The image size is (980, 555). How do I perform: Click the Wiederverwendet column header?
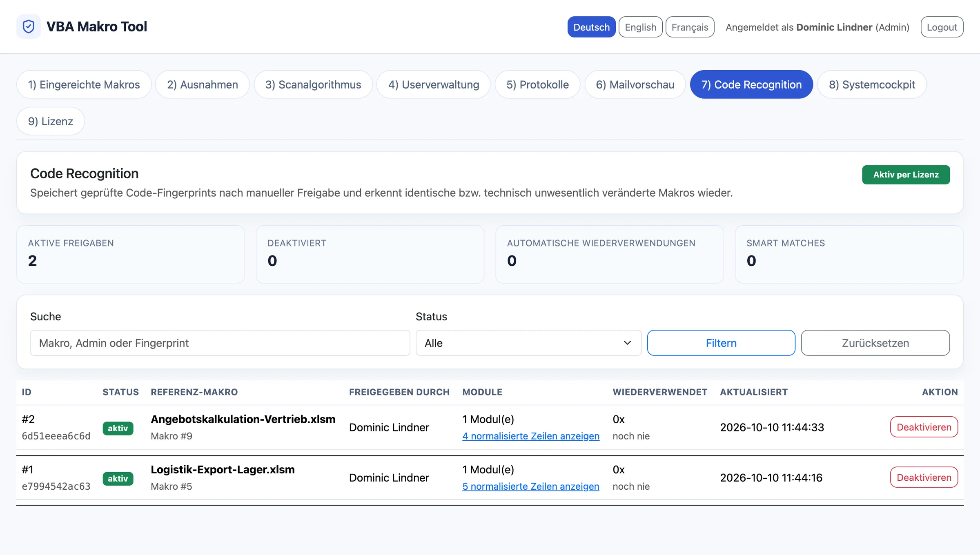coord(660,392)
